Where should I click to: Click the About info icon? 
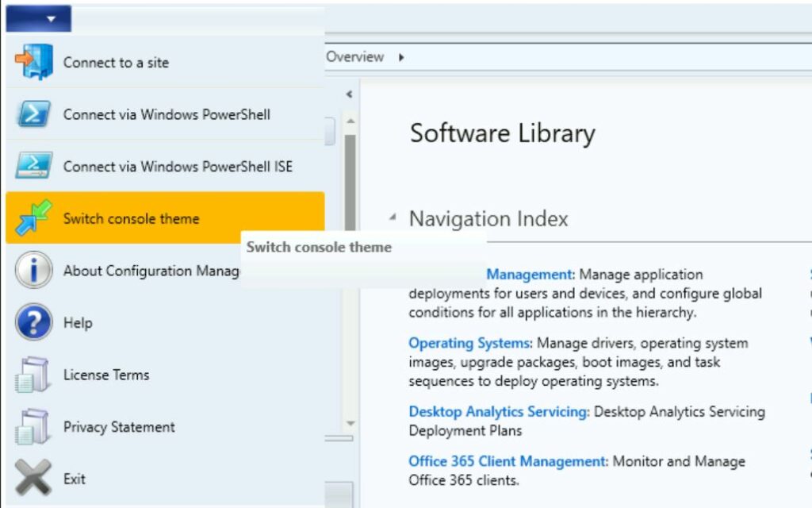(33, 270)
